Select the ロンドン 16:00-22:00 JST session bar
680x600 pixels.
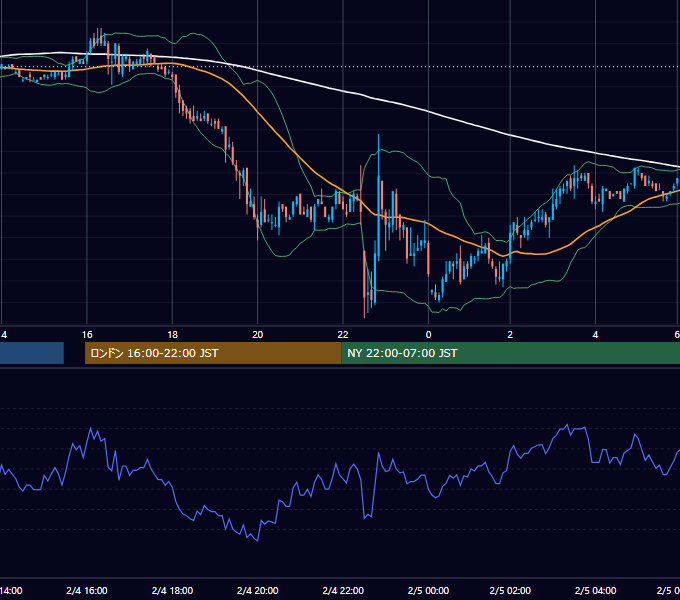213,353
